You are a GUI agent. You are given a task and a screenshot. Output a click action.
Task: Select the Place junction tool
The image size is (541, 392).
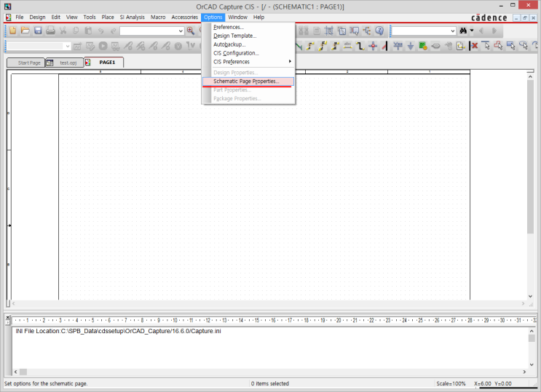point(373,46)
